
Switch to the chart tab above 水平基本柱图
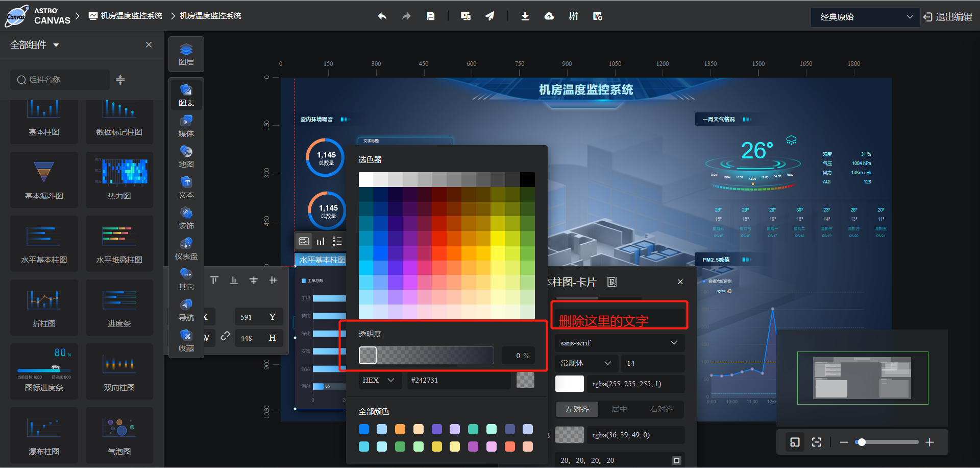point(321,241)
